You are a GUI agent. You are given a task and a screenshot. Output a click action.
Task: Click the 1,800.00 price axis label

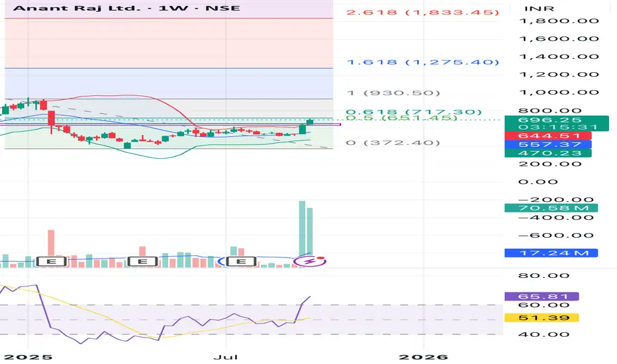coord(559,21)
